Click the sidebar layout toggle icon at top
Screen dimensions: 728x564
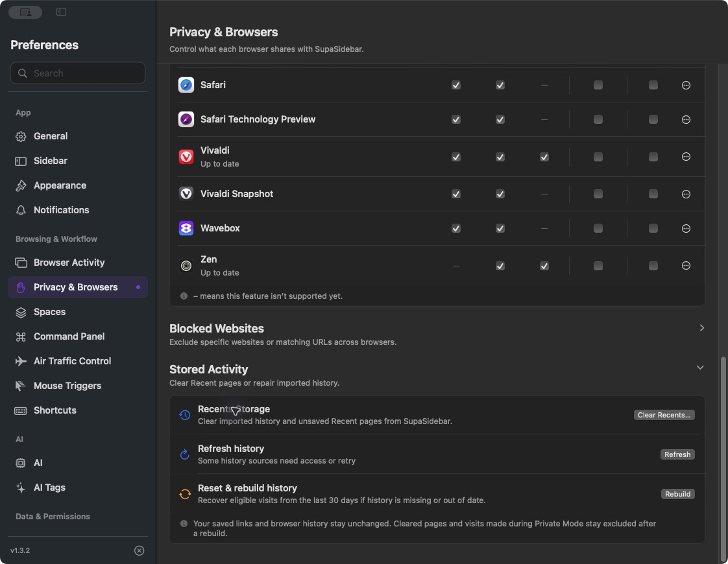61,12
